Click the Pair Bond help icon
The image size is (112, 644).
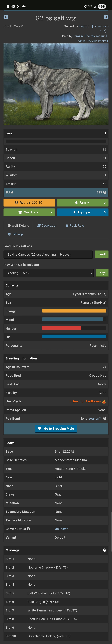(105, 419)
